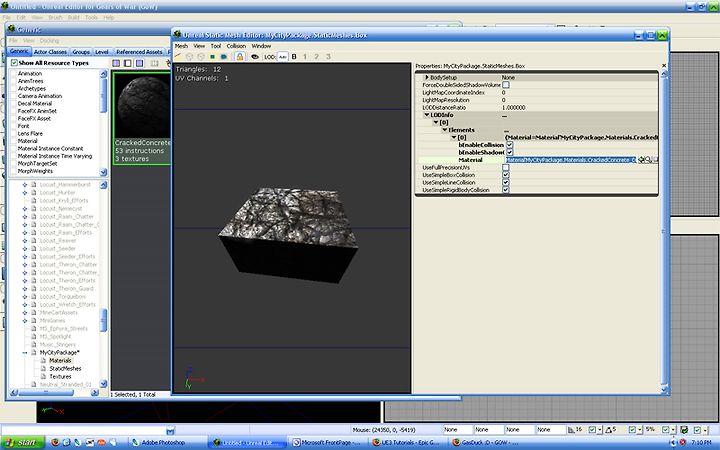The width and height of the screenshot is (720, 450).
Task: Collapse the MyCityPackage tree node
Action: pos(25,353)
